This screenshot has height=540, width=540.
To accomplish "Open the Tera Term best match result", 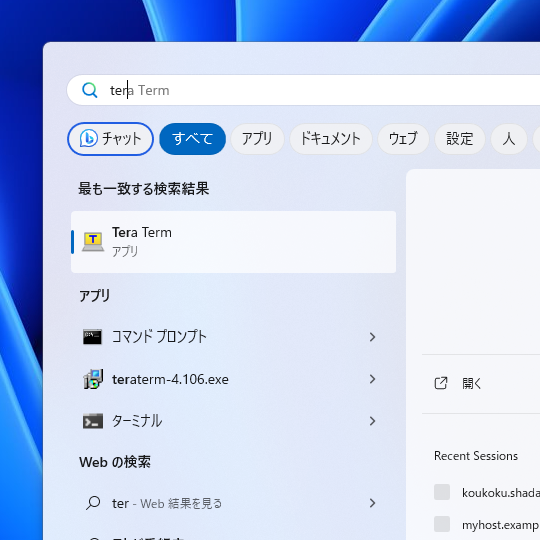I will click(233, 242).
